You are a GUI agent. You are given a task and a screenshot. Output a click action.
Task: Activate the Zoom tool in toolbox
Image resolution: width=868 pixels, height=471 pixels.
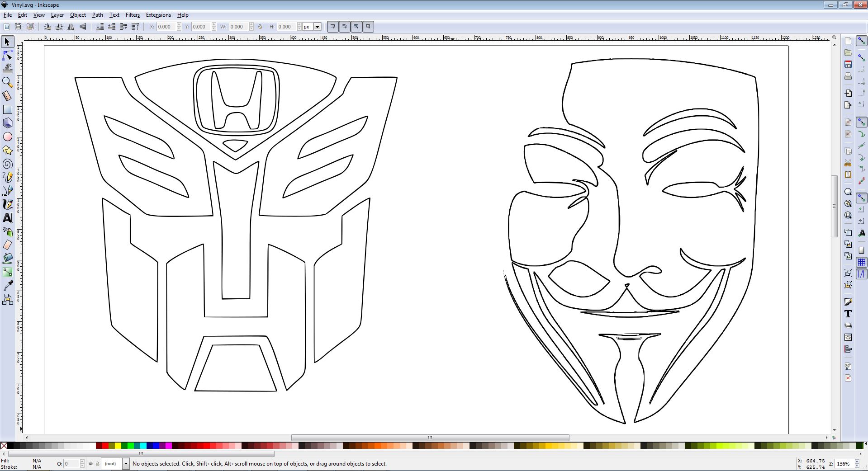tap(7, 82)
